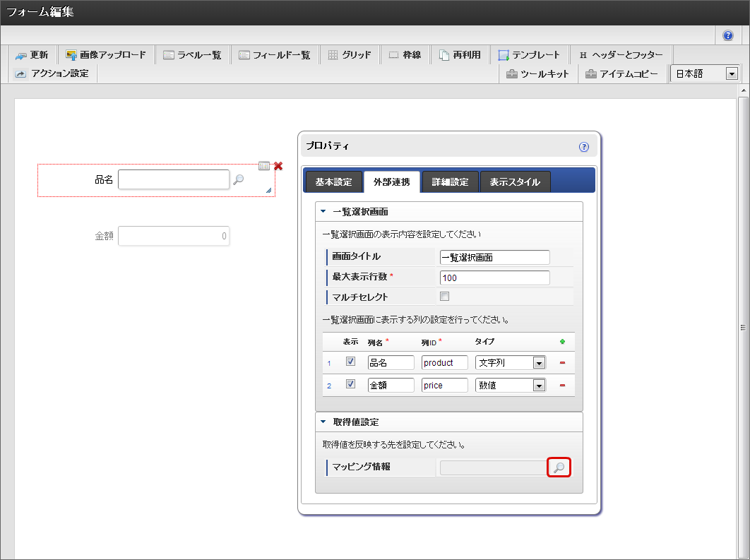Click the top-right help icon in toolbar
This screenshot has width=750, height=560.
point(728,35)
